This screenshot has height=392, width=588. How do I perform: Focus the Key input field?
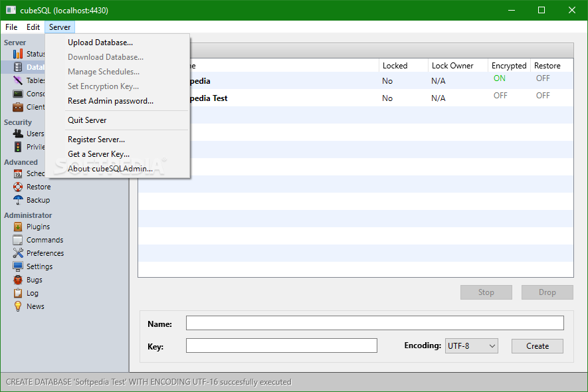(282, 345)
